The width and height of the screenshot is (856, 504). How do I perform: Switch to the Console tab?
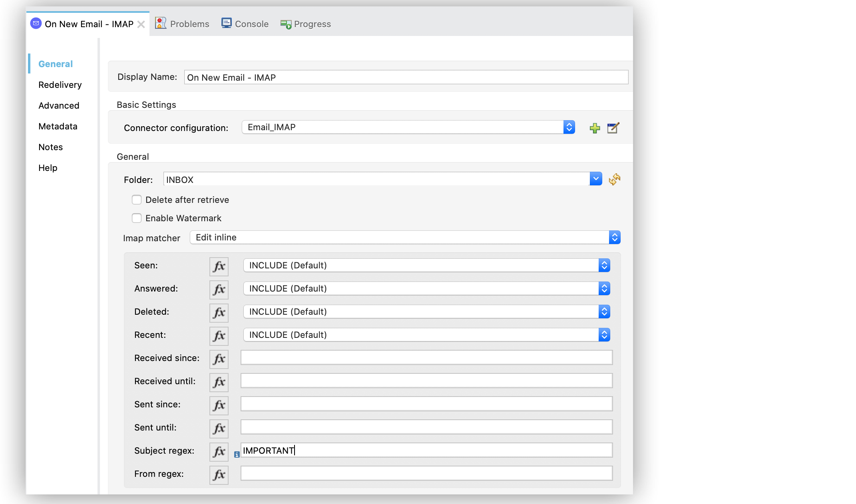251,24
